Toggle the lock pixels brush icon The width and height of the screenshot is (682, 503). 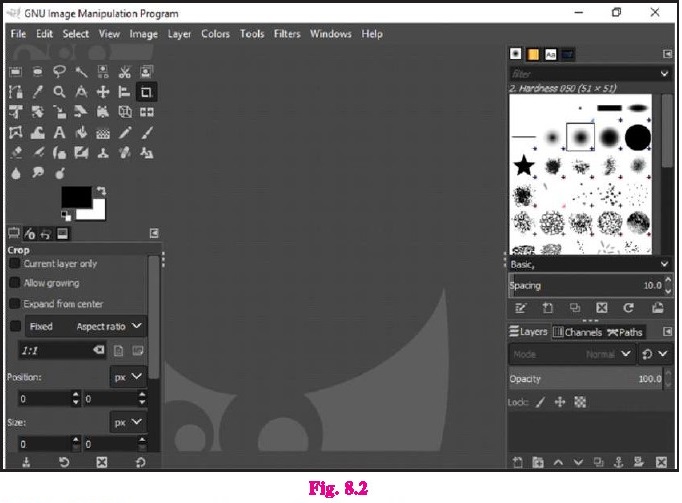click(540, 402)
